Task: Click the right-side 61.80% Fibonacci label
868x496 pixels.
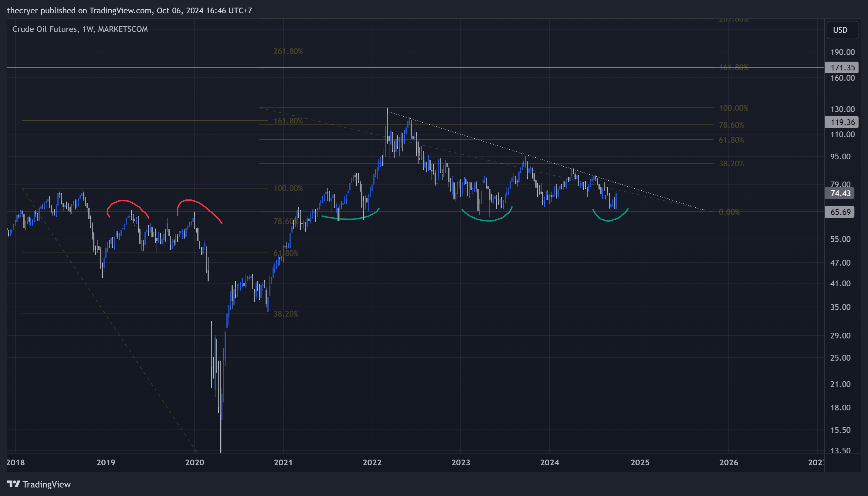Action: 731,140
